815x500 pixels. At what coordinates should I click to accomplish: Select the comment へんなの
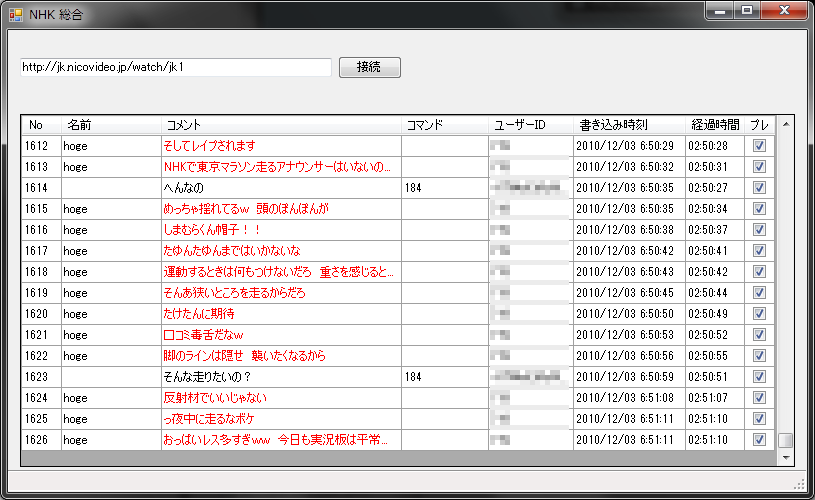coord(183,188)
